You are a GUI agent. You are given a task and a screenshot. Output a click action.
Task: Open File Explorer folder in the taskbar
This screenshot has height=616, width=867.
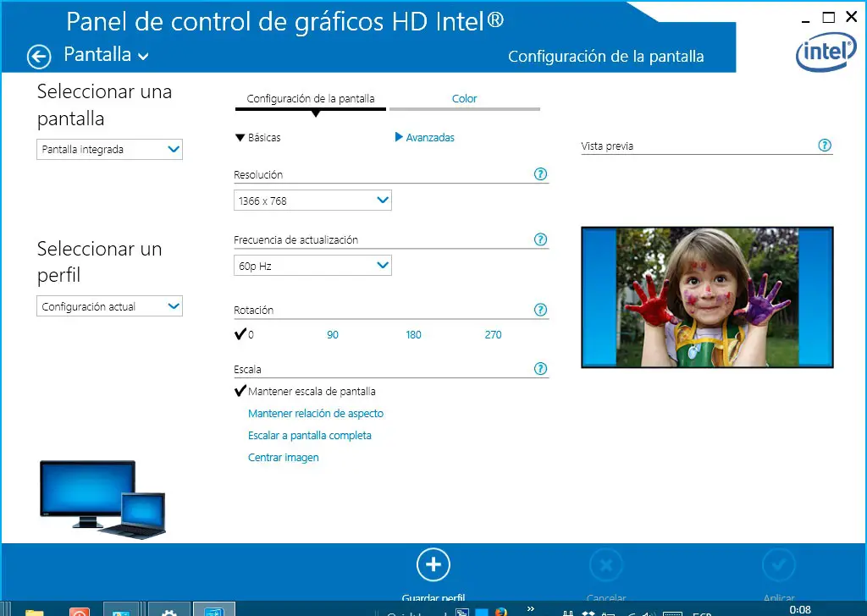pyautogui.click(x=34, y=612)
